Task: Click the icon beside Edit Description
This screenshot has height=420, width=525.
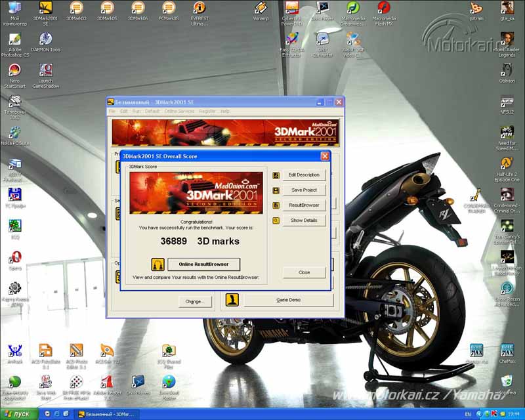Action: coord(276,175)
